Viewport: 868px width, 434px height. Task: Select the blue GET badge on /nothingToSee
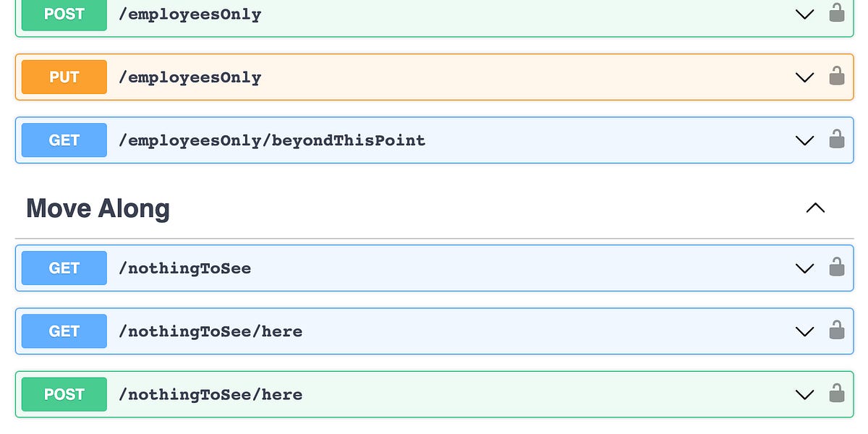[64, 268]
